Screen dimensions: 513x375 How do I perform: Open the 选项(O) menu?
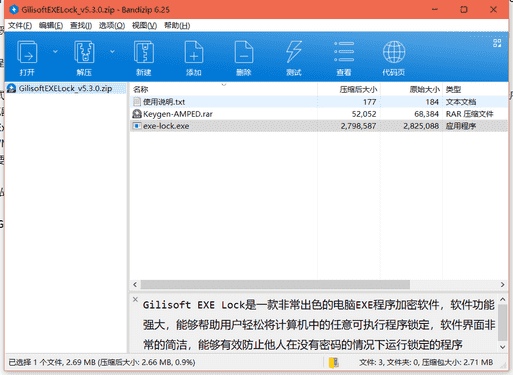[112, 25]
